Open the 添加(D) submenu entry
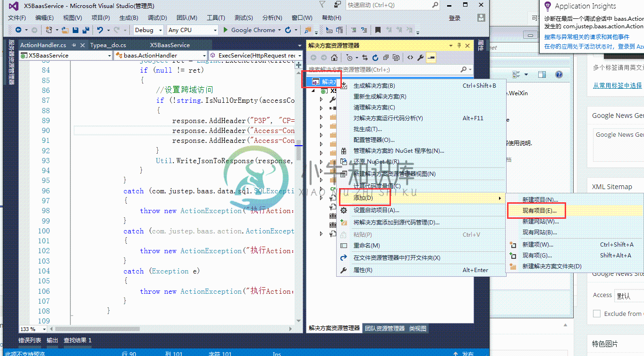Screen dimensions: 644x356 (421, 198)
